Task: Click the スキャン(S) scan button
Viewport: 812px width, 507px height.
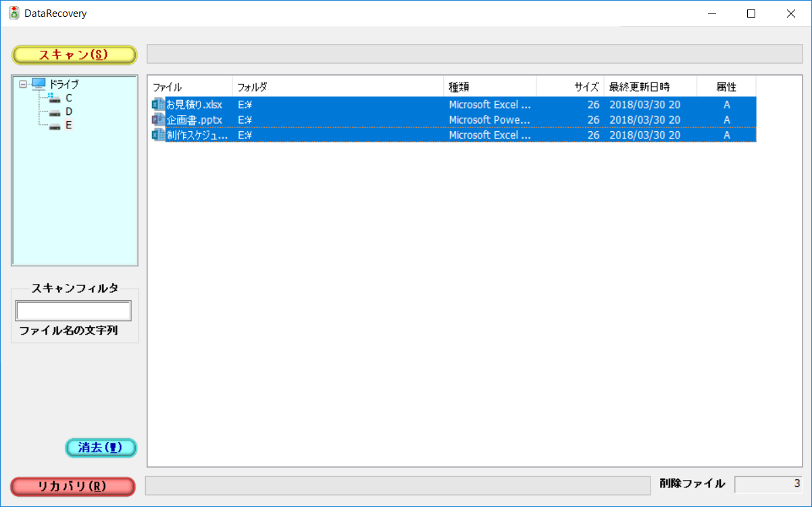Action: [74, 55]
